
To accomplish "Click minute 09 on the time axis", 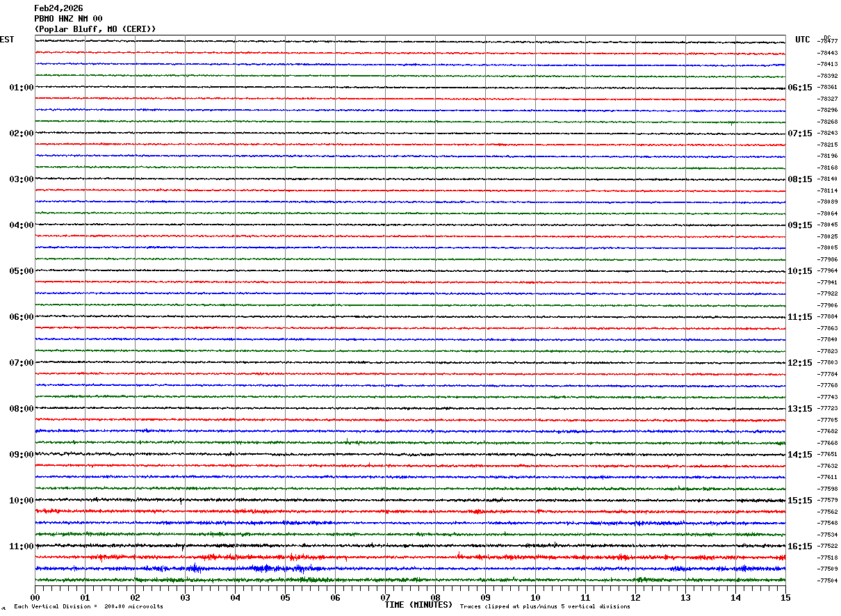I will coord(485,597).
